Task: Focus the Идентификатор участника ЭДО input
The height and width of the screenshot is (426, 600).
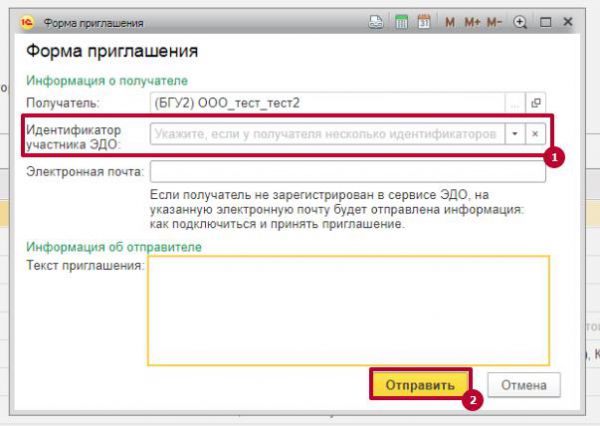Action: [325, 133]
